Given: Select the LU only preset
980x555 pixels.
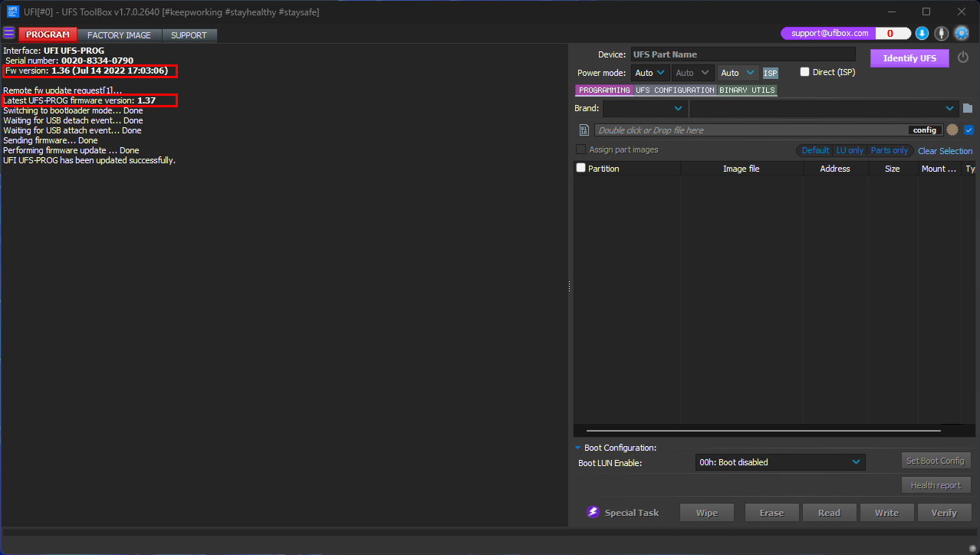Looking at the screenshot, I should (850, 150).
